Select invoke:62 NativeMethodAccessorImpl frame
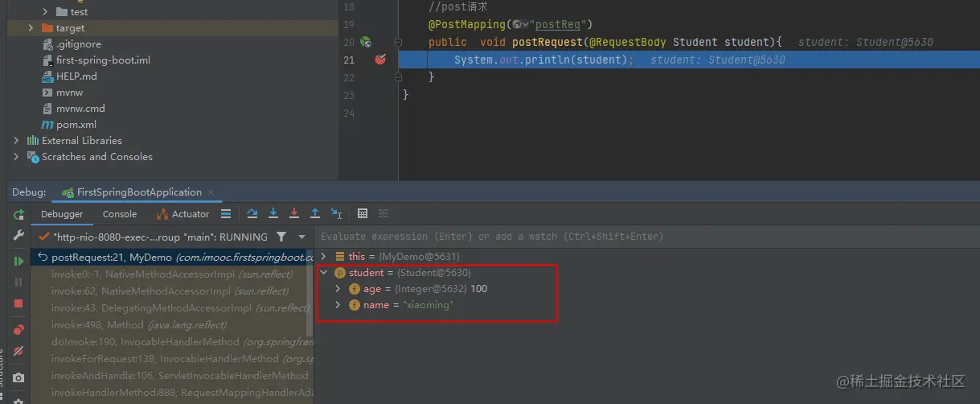 tap(171, 291)
